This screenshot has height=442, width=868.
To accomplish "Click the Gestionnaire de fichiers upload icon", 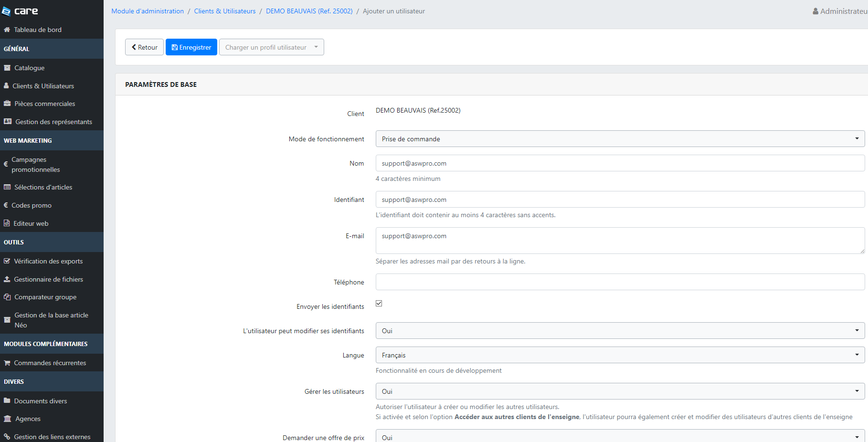I will (x=7, y=279).
